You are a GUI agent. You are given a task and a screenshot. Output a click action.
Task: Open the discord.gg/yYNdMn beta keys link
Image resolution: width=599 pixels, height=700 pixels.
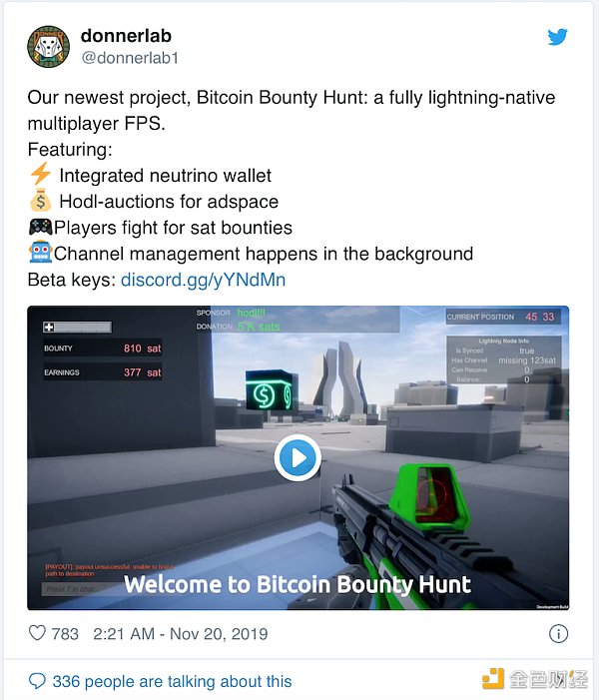tap(203, 280)
